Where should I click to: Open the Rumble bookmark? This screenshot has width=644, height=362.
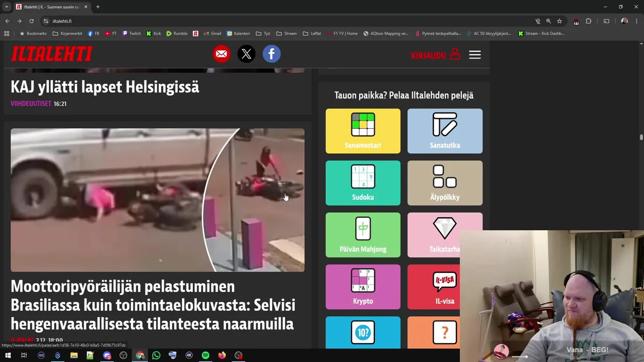point(177,34)
